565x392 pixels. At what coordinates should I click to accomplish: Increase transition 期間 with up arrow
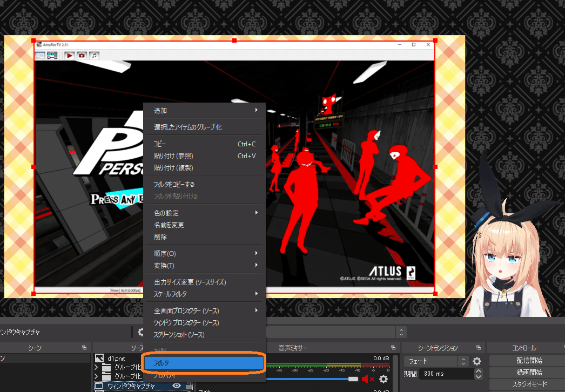[x=478, y=371]
